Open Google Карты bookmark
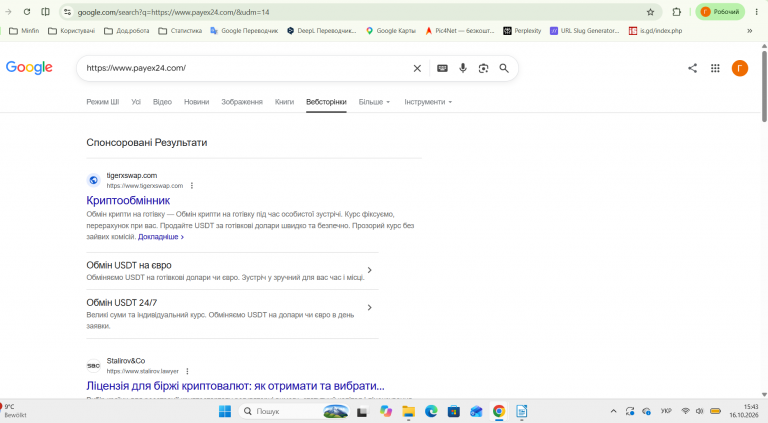 click(391, 30)
